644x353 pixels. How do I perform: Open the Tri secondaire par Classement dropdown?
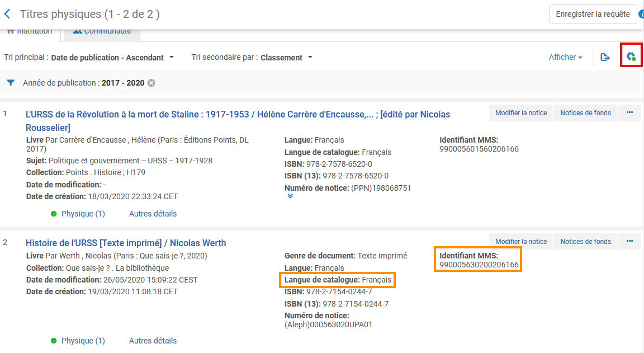(x=286, y=58)
